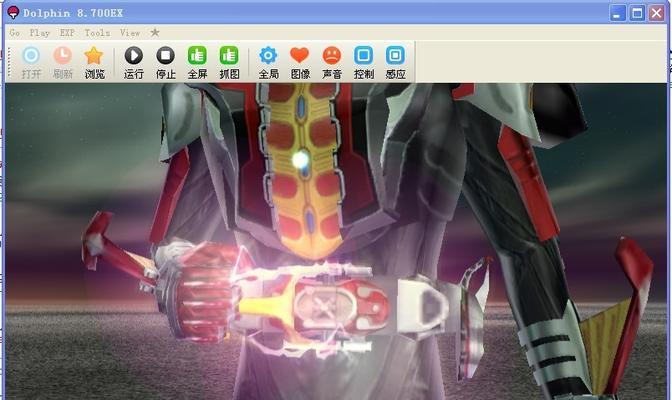The height and width of the screenshot is (400, 672).
Task: Minimize the Dolphin 8.700EX window
Action: (x=617, y=13)
